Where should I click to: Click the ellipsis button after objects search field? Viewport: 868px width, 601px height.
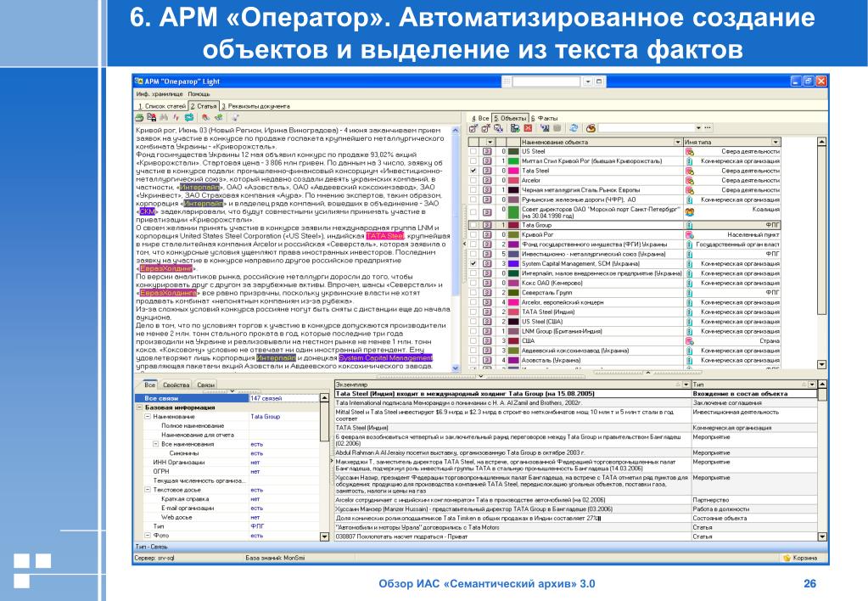[708, 128]
